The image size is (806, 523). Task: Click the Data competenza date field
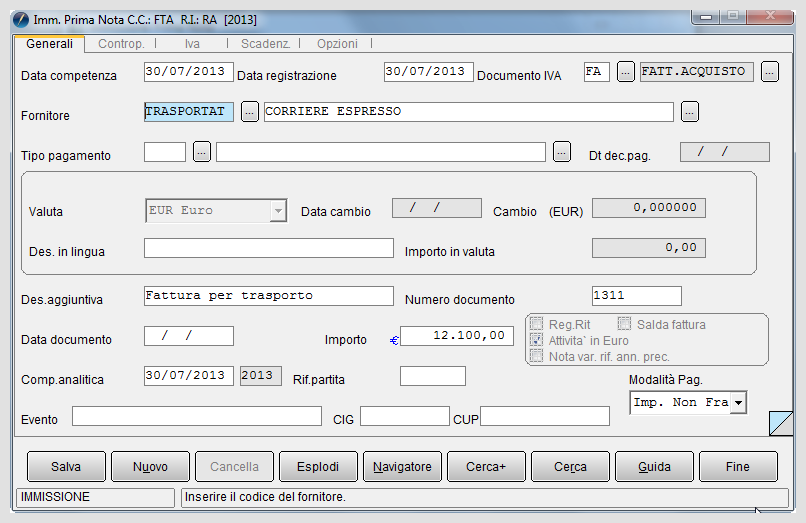pyautogui.click(x=189, y=72)
